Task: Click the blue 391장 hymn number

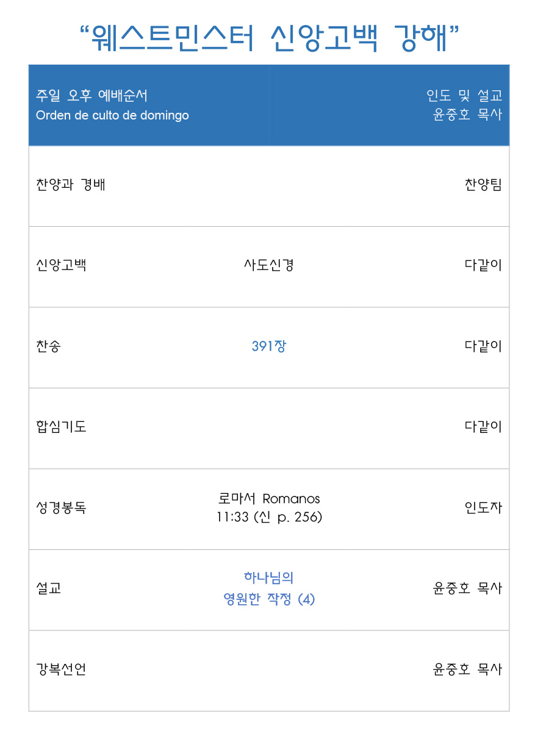Action: pos(269,346)
